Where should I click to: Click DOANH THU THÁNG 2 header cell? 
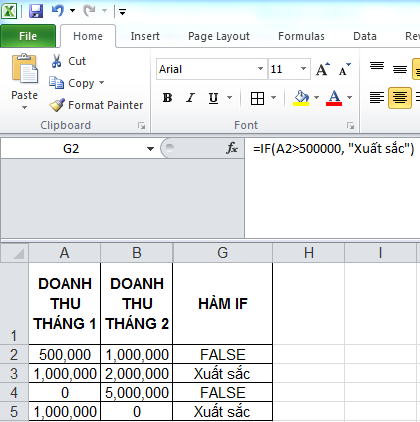[137, 304]
